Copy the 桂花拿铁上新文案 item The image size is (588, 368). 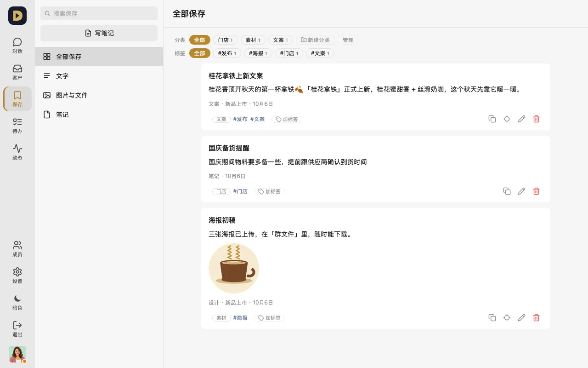(492, 119)
